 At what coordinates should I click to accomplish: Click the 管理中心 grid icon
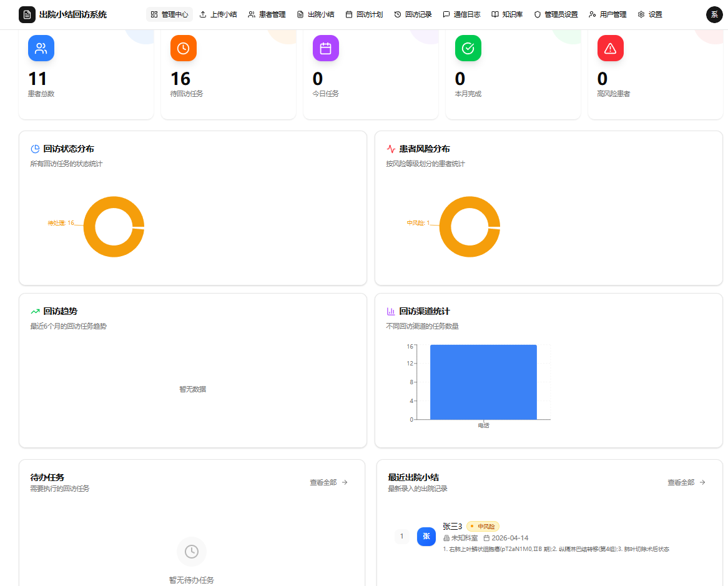coord(154,14)
